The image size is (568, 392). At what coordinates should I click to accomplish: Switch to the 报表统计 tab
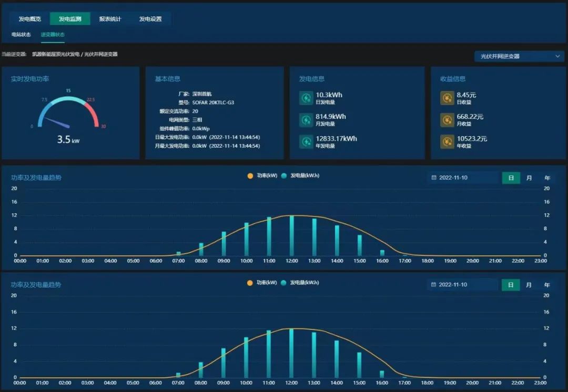[110, 19]
